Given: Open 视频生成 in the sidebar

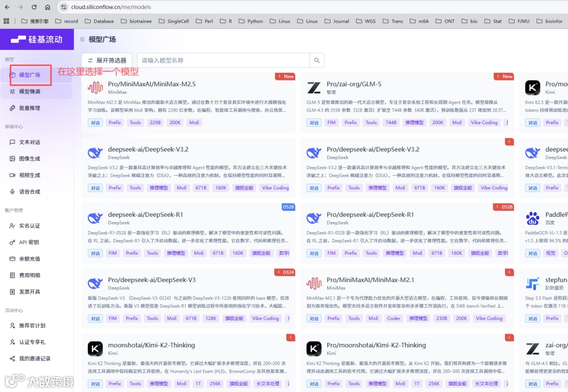Looking at the screenshot, I should click(x=36, y=175).
